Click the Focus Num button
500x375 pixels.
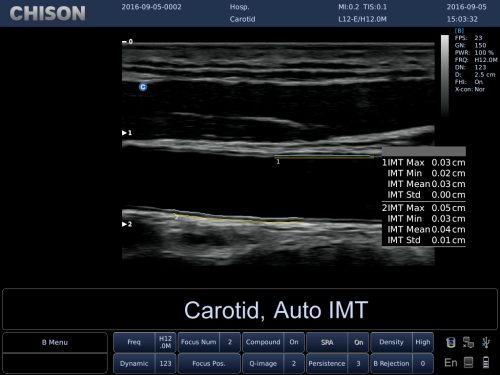tap(209, 342)
